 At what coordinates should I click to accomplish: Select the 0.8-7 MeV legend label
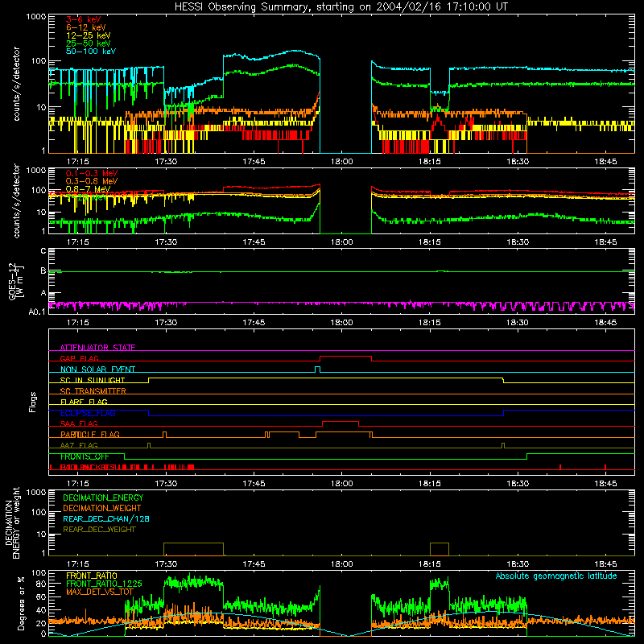[x=89, y=189]
